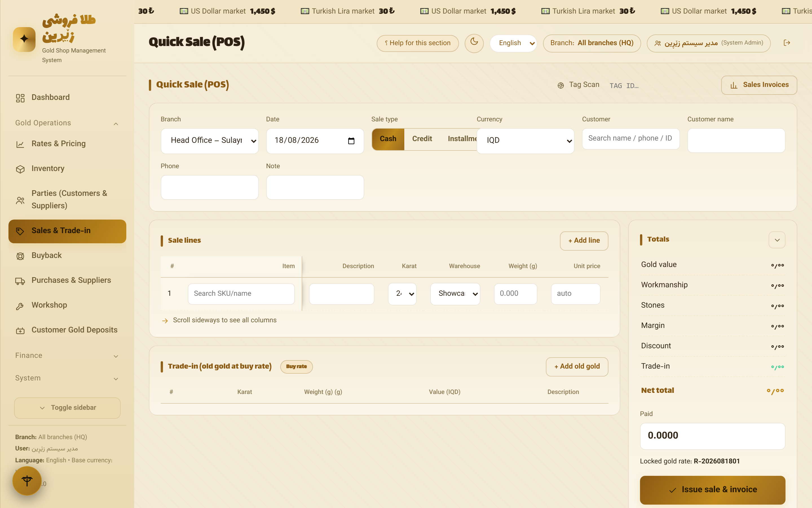812x508 pixels.
Task: Open Purchases & Suppliers menu item
Action: (x=67, y=281)
